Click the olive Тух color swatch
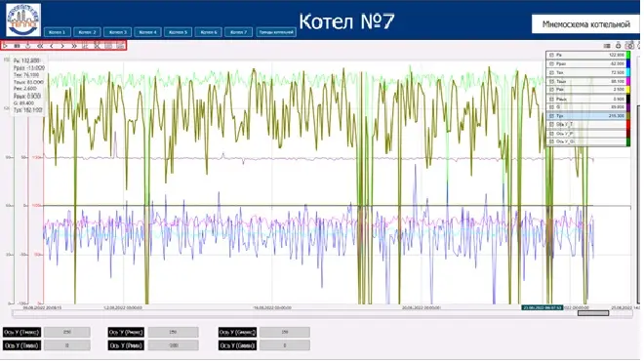644x362 pixels. click(x=628, y=116)
